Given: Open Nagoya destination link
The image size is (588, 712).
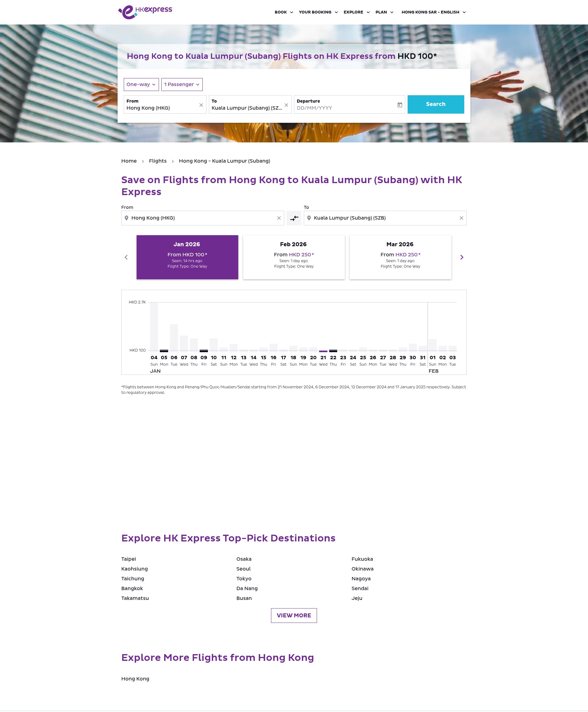Looking at the screenshot, I should [361, 578].
